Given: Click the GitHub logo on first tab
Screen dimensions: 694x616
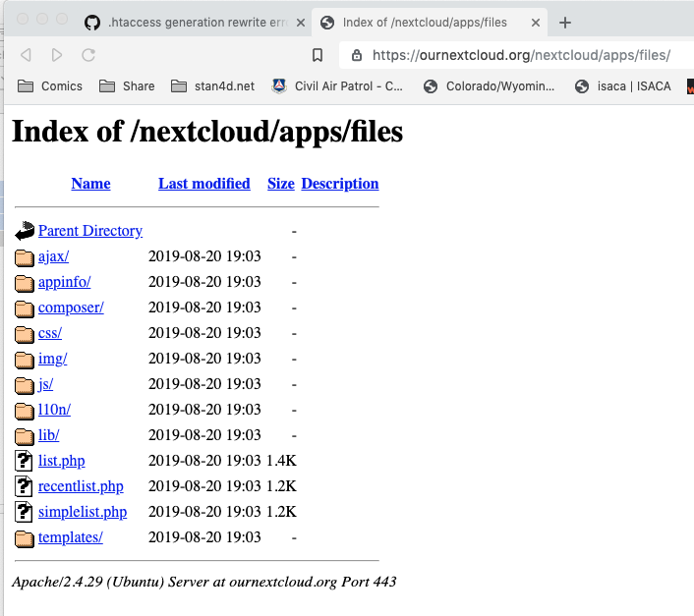Looking at the screenshot, I should click(x=92, y=23).
